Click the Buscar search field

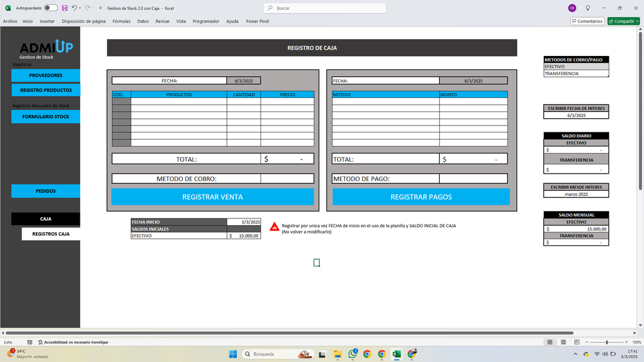[x=324, y=8]
